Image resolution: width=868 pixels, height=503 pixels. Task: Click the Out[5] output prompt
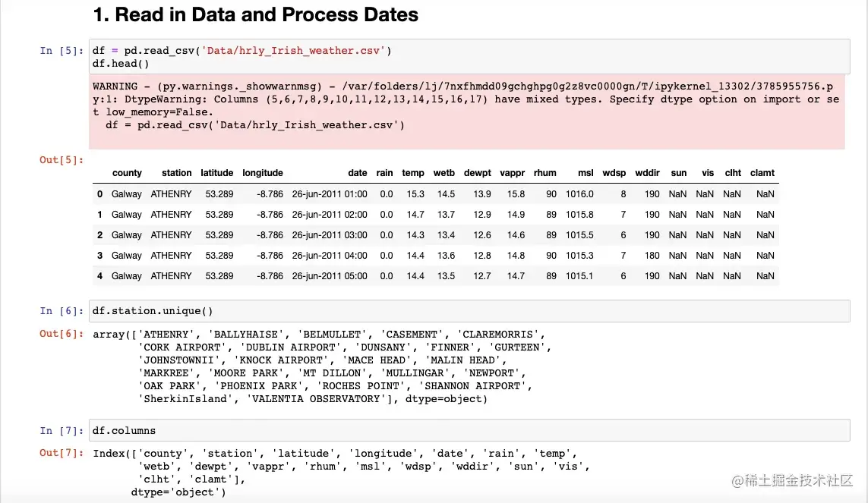tap(61, 160)
